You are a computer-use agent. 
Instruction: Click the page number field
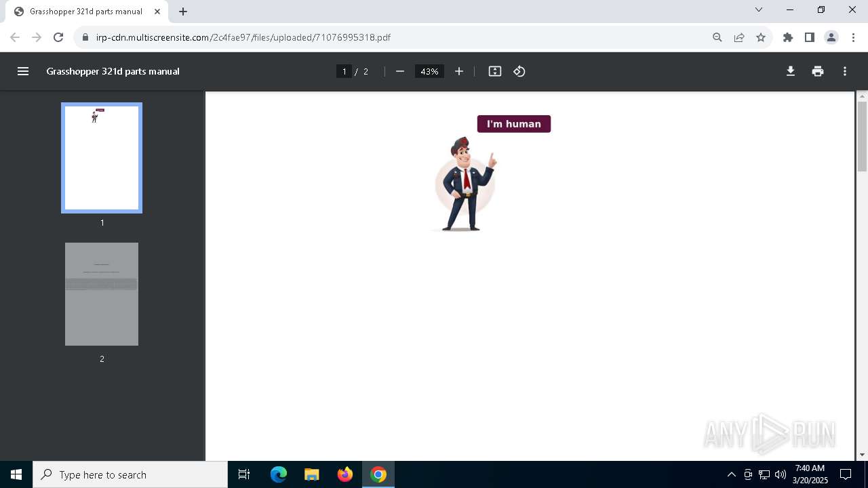(x=344, y=71)
